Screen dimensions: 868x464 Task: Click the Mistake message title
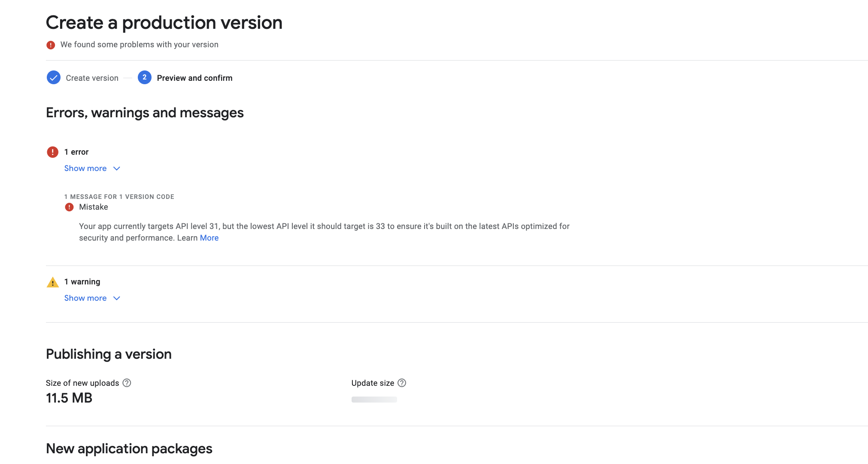94,207
